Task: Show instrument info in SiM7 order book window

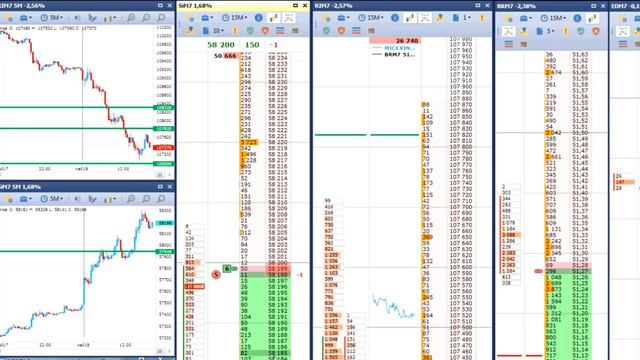Action: pos(259,18)
